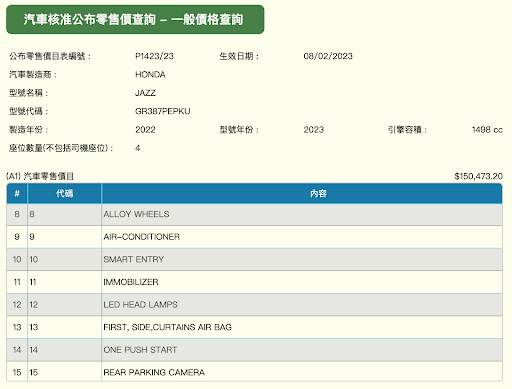Click the retail price $150,473.20
The image size is (512, 389).
478,176
